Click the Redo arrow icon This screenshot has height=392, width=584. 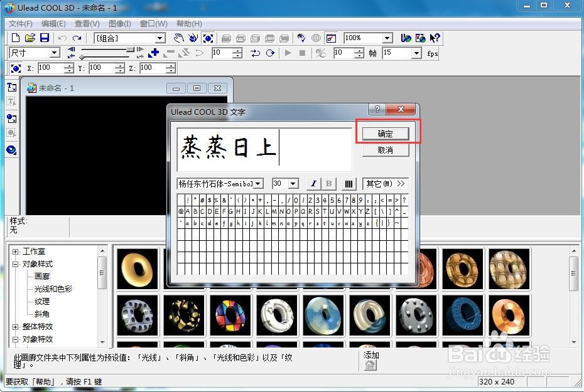pos(77,38)
